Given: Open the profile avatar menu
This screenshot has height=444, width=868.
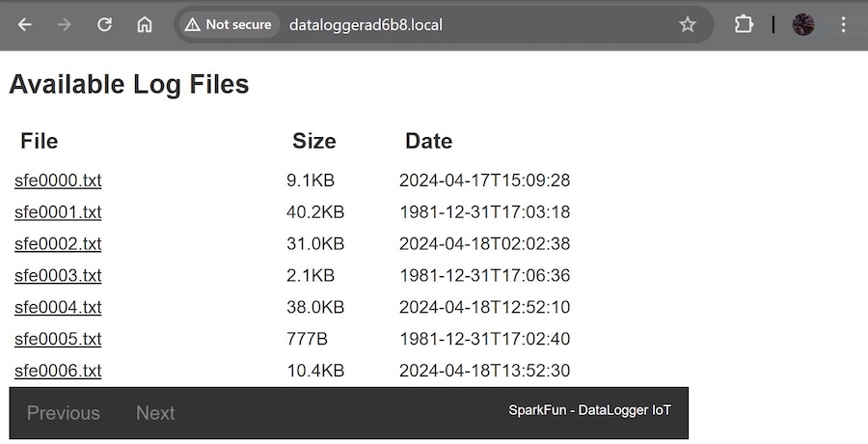Looking at the screenshot, I should click(x=803, y=24).
